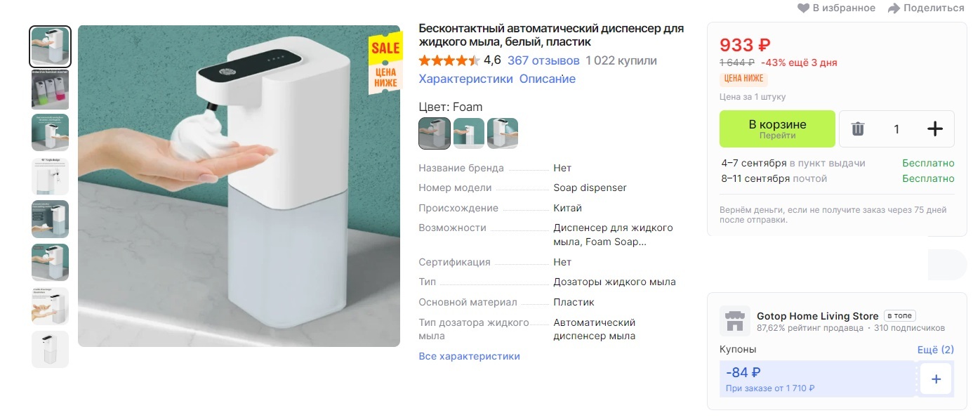This screenshot has width=980, height=420.
Task: Jump to Описание section
Action: [548, 79]
